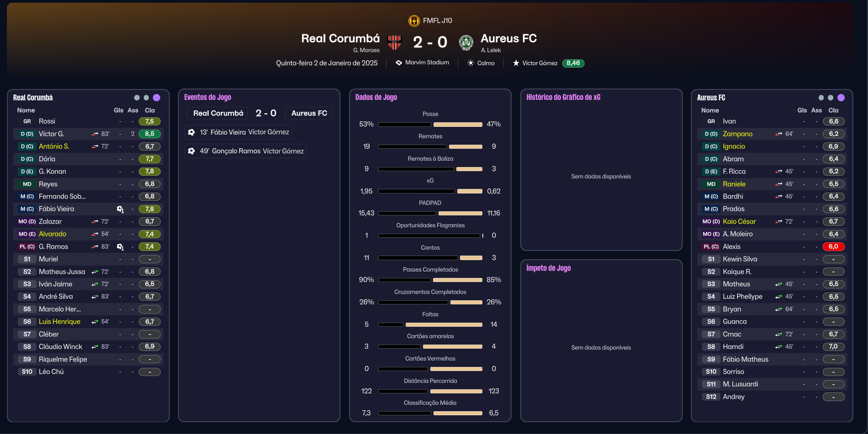This screenshot has width=868, height=434.
Task: Sort Aureus FC lineup by the Nome column
Action: pyautogui.click(x=710, y=110)
